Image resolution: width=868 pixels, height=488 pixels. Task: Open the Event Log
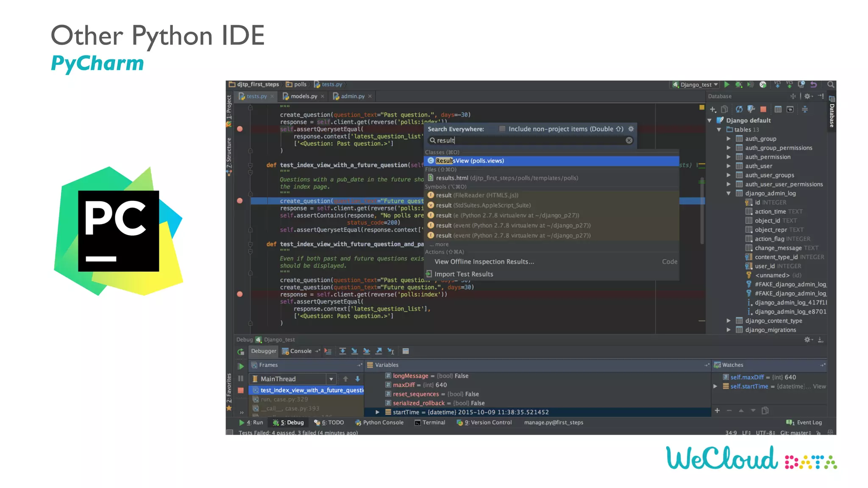click(804, 422)
